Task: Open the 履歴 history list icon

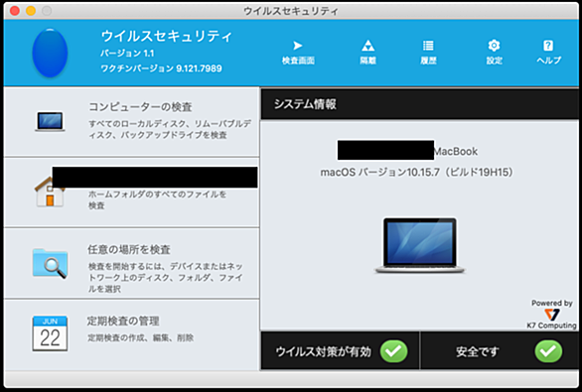Action: [x=428, y=46]
